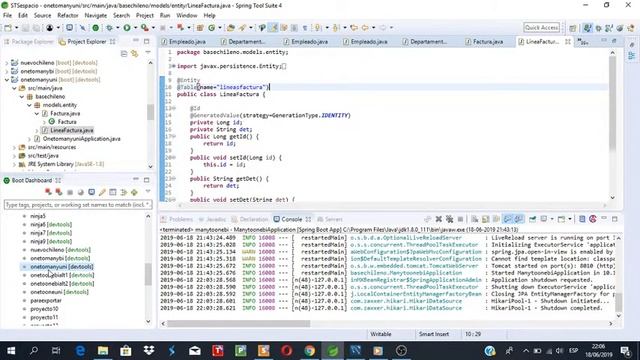640x360 pixels.
Task: Click the Back navigation arrow in toolbar
Action: (365, 28)
